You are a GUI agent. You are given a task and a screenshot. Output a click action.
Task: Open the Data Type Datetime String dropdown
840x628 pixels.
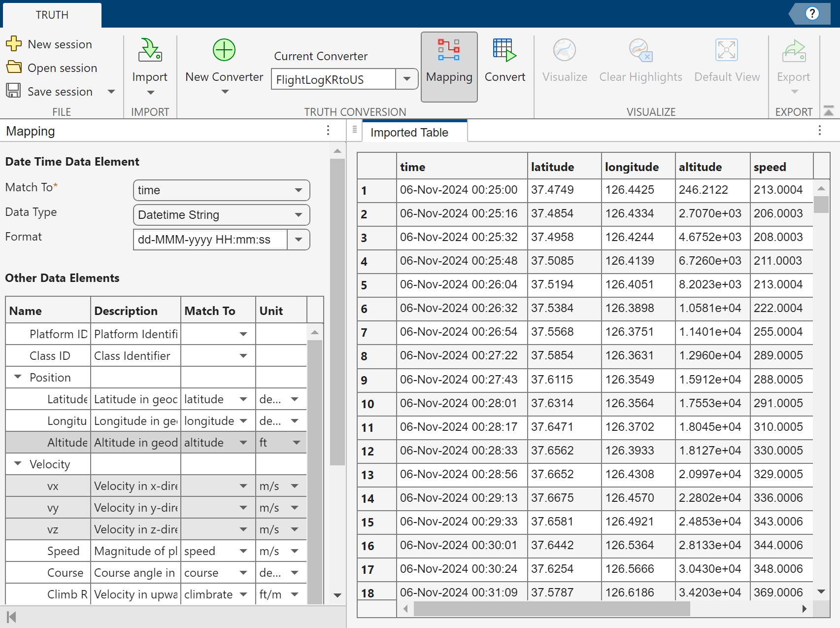298,215
